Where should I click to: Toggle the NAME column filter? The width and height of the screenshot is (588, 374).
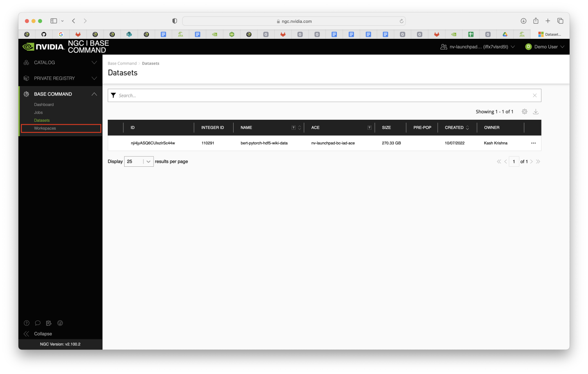pyautogui.click(x=293, y=128)
